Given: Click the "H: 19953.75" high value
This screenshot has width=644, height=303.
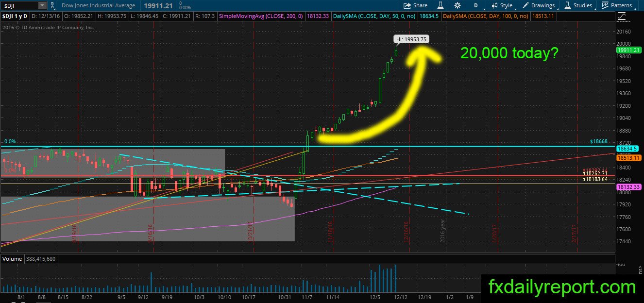Looking at the screenshot, I should tap(113, 16).
